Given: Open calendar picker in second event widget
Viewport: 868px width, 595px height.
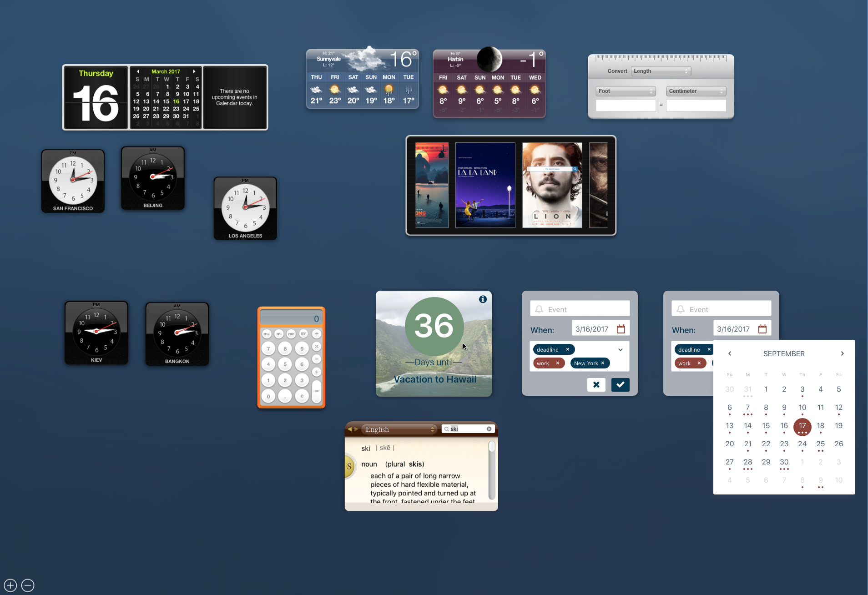Looking at the screenshot, I should tap(762, 329).
